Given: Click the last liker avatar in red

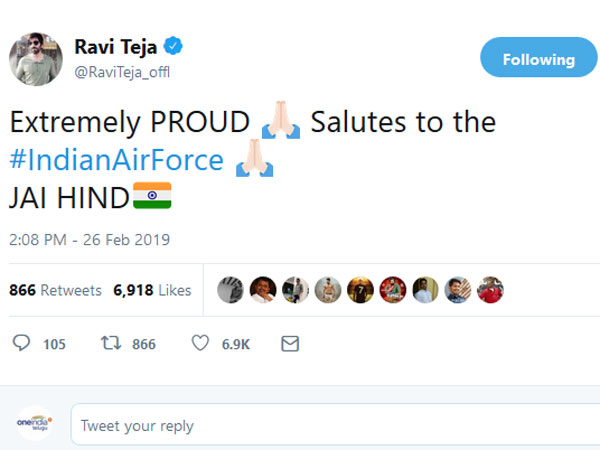Looking at the screenshot, I should [491, 290].
